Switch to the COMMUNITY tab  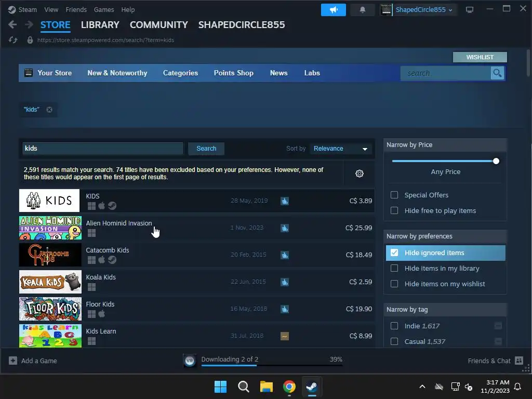tap(159, 25)
